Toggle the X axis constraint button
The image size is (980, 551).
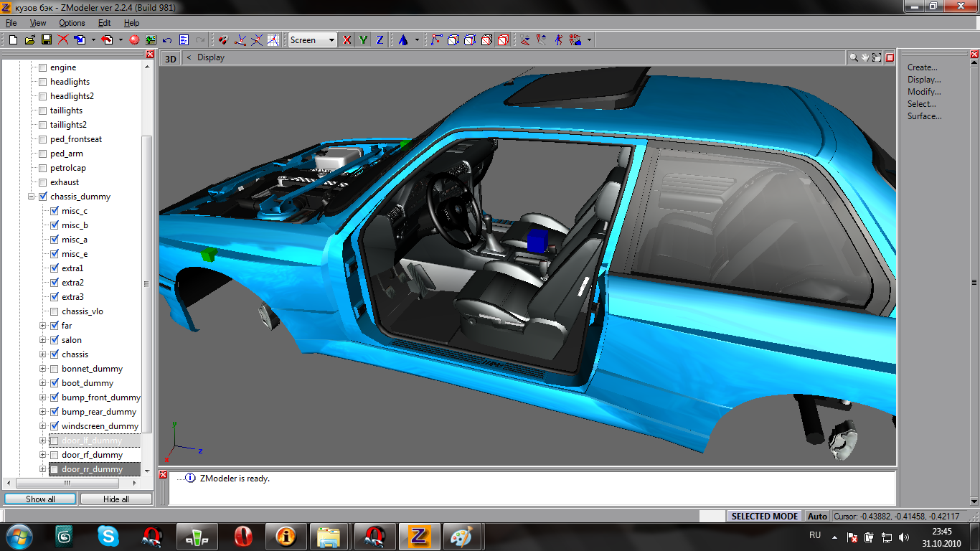347,40
